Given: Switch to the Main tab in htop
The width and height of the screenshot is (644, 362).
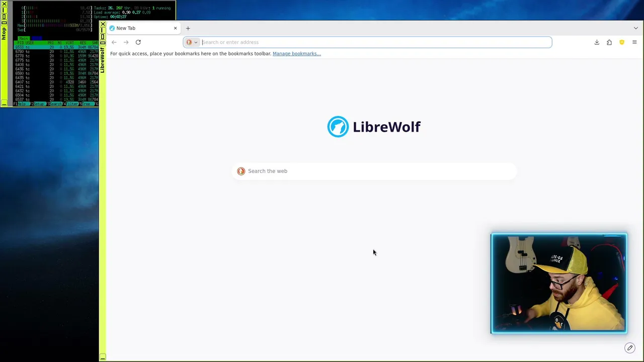Looking at the screenshot, I should click(x=24, y=39).
